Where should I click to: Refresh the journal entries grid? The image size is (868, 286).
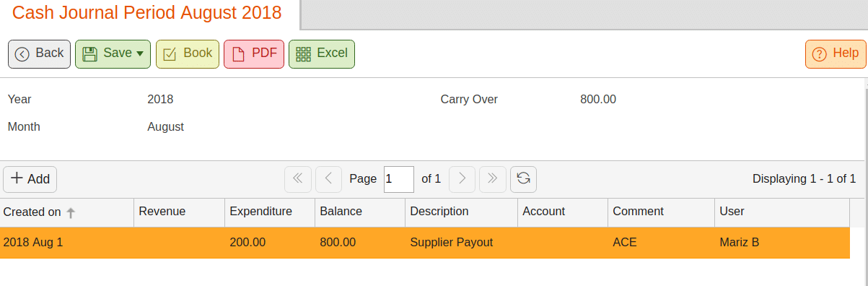tap(523, 179)
